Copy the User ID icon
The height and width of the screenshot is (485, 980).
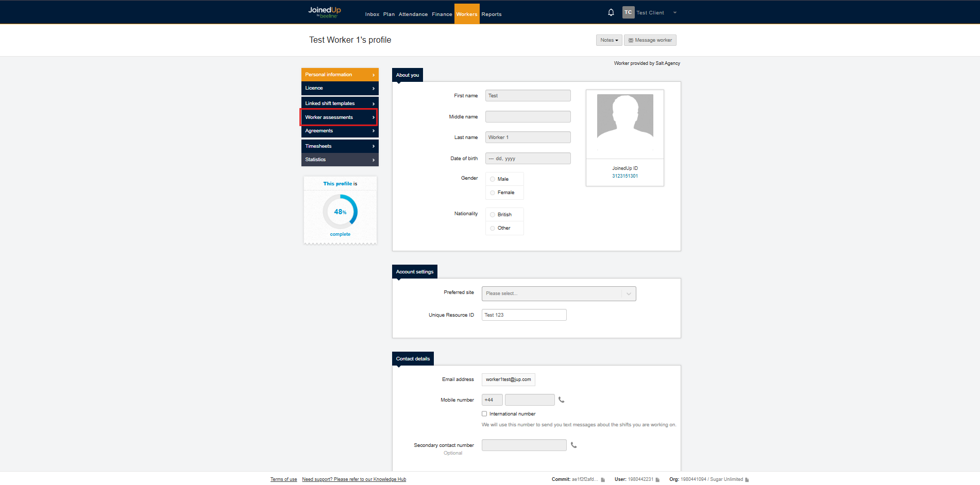(657, 480)
